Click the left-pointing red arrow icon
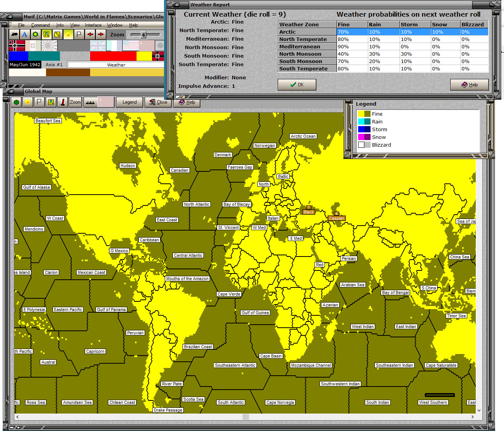504x431 pixels. pos(90,34)
